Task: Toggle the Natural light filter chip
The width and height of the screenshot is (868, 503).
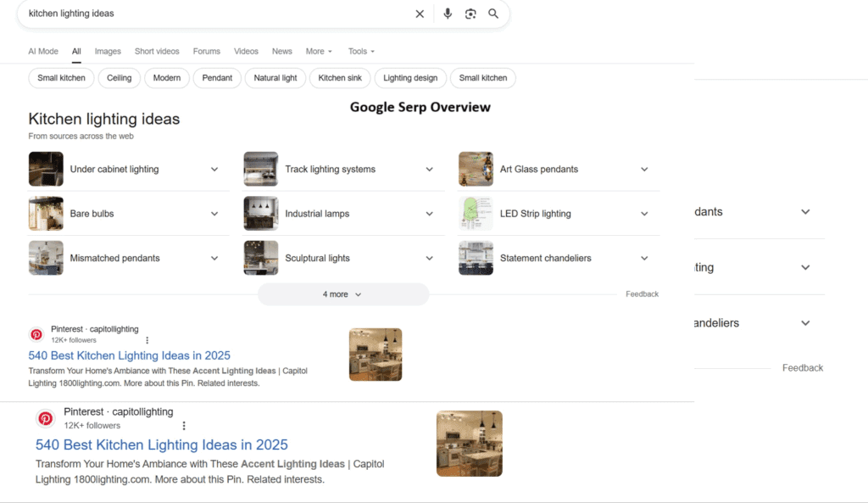Action: (x=275, y=78)
